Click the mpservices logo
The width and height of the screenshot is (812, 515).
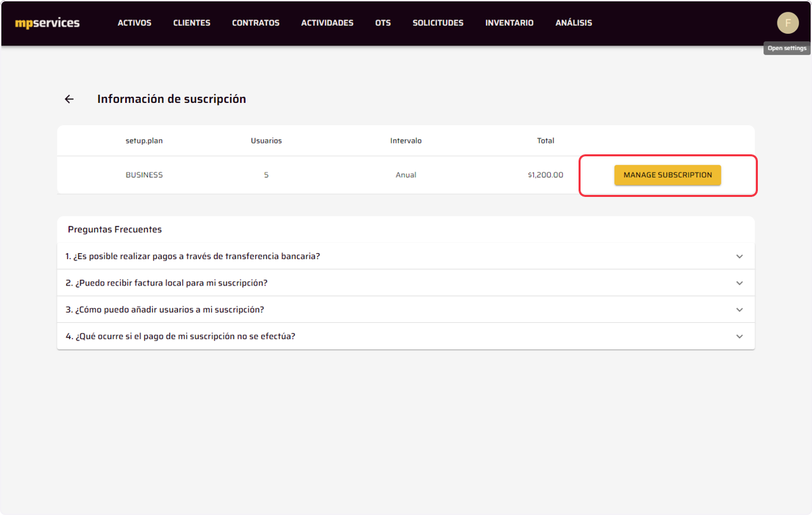[47, 23]
